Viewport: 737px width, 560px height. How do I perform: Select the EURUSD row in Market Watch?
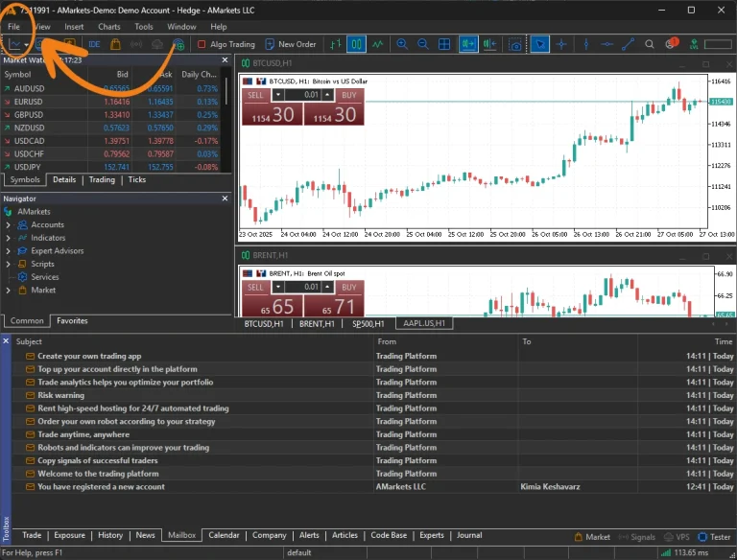[111, 102]
